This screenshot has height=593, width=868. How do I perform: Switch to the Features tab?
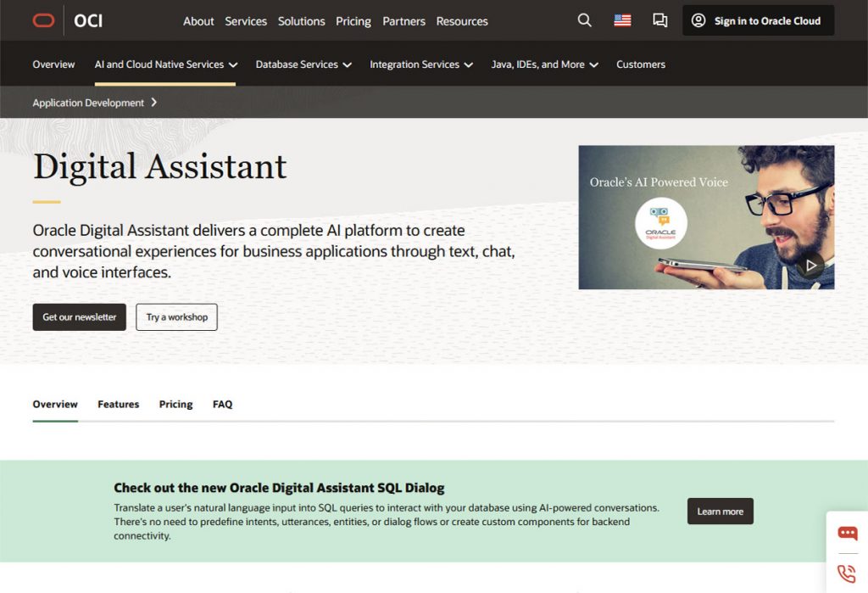point(118,405)
